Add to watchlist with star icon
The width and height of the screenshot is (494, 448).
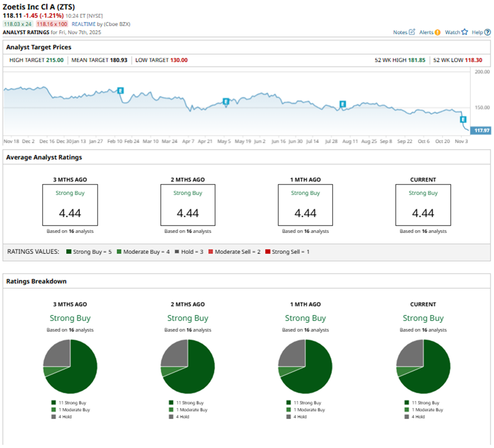pos(465,32)
